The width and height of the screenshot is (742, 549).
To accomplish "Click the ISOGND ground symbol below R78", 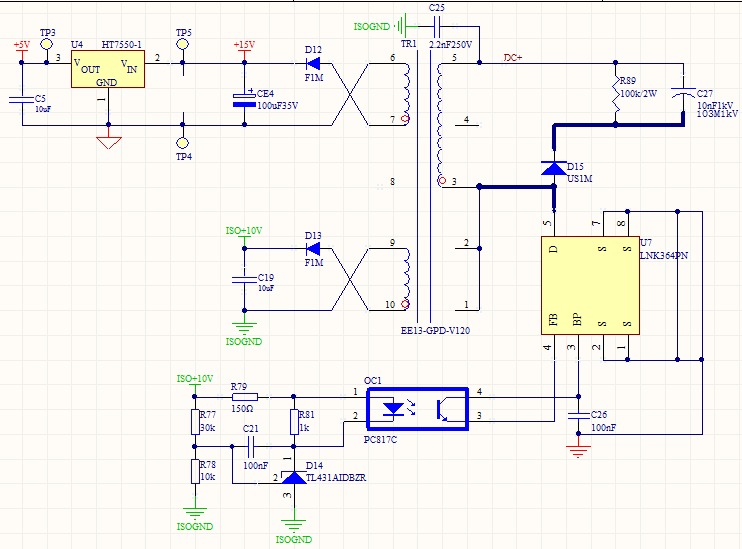I will (195, 514).
